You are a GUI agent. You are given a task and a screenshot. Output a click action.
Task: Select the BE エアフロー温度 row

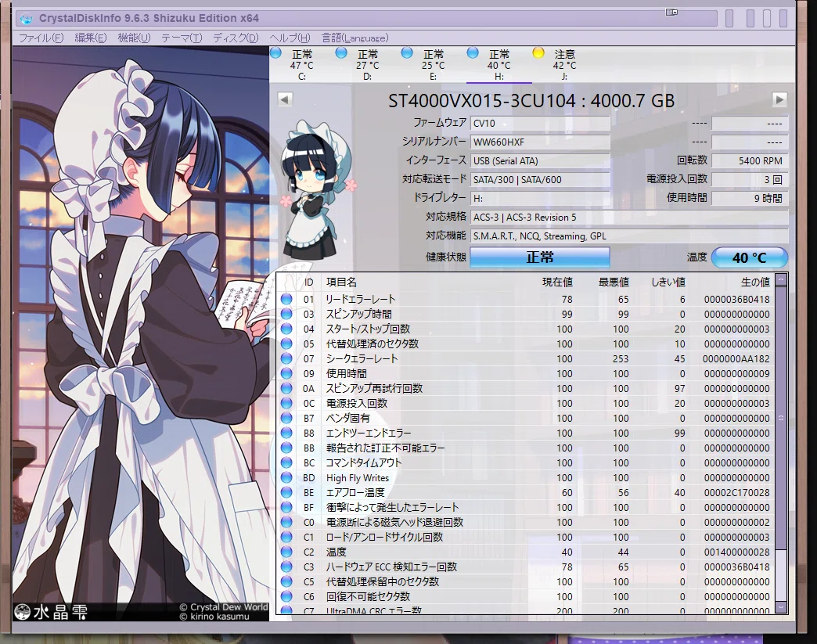525,492
